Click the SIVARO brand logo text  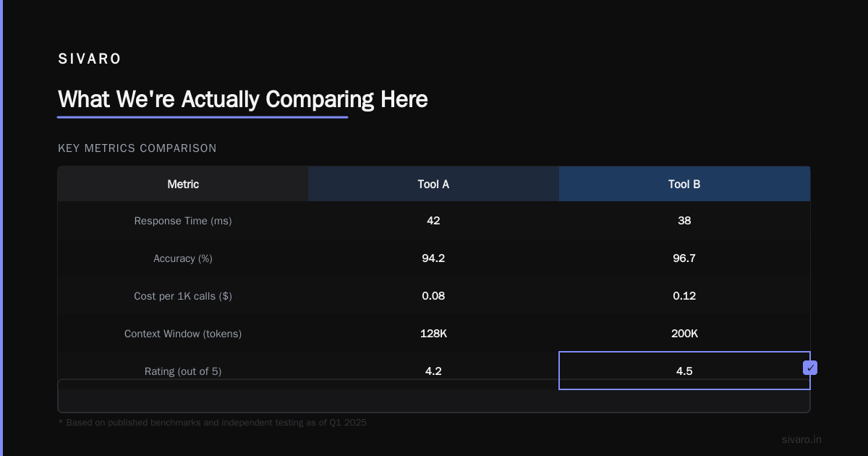click(x=90, y=59)
